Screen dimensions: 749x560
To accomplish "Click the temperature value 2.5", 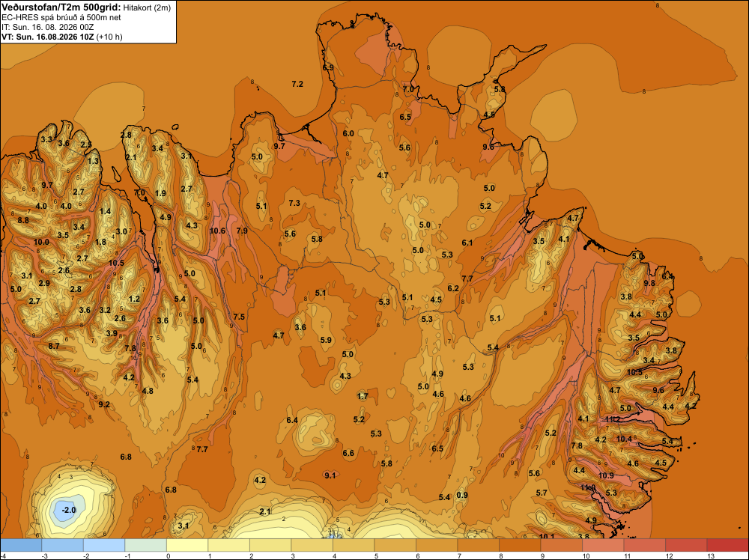I will (x=86, y=144).
